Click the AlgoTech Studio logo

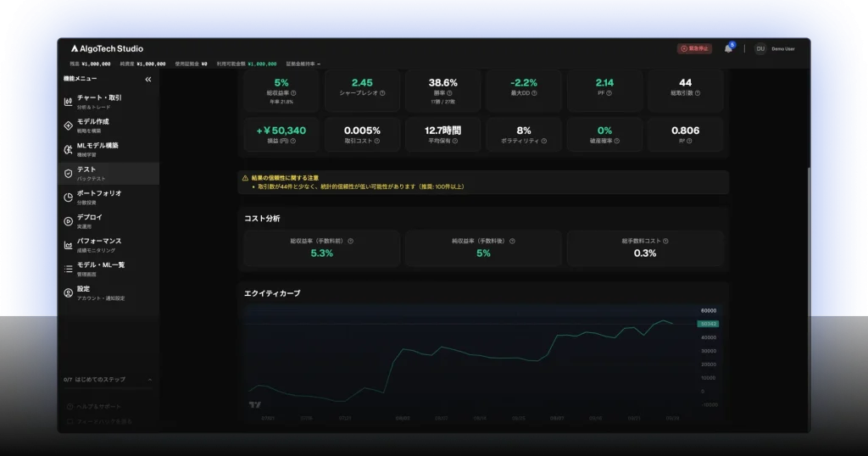click(x=107, y=48)
